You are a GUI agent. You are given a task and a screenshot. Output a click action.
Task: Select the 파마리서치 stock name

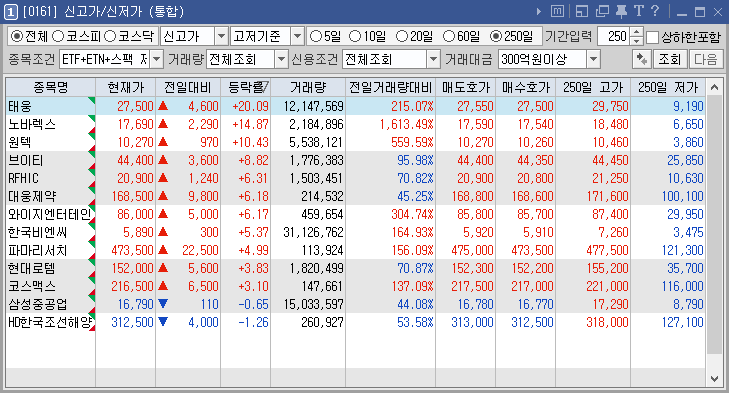(x=38, y=250)
